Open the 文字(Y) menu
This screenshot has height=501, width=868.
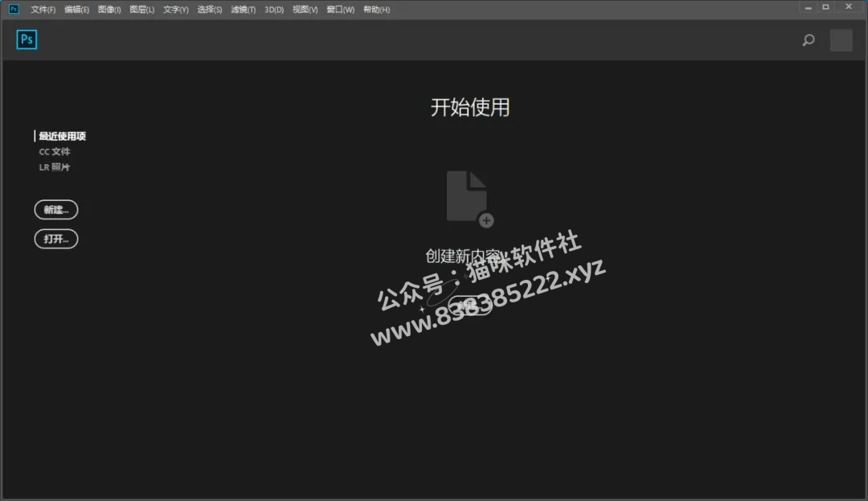click(175, 10)
